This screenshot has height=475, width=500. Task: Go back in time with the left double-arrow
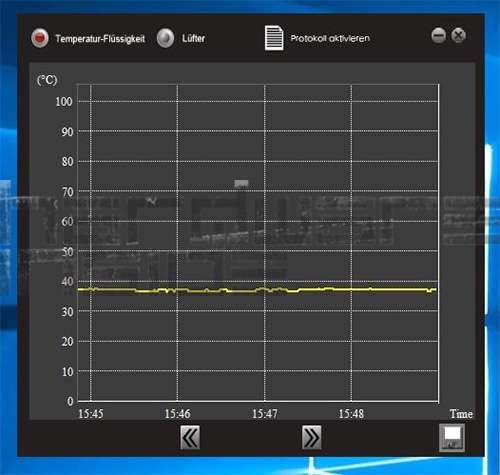coord(190,437)
